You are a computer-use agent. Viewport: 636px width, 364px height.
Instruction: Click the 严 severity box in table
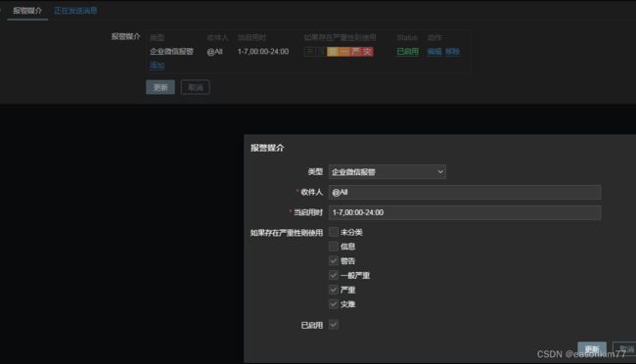(356, 52)
